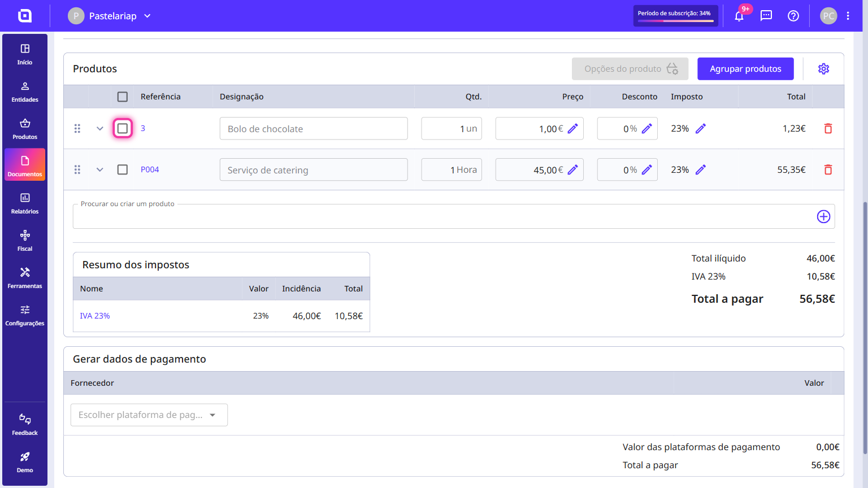Viewport: 868px width, 488px height.
Task: Open Ferramentas in the sidebar
Action: (x=25, y=278)
